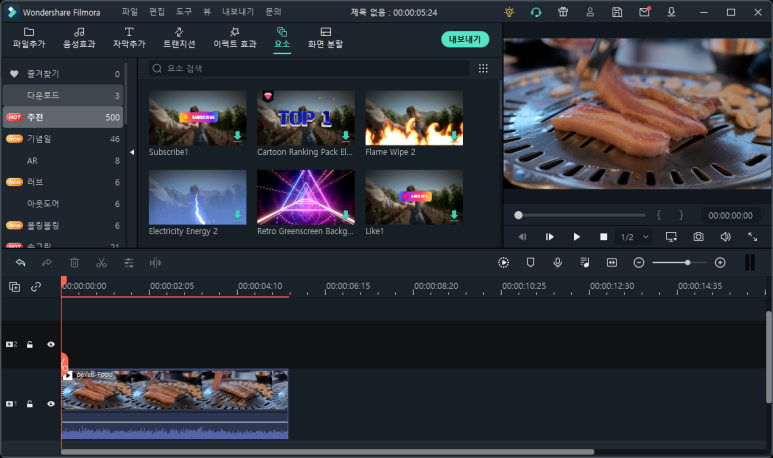Toggle visibility eye of track 2
Viewport: 773px width, 458px height.
(51, 345)
